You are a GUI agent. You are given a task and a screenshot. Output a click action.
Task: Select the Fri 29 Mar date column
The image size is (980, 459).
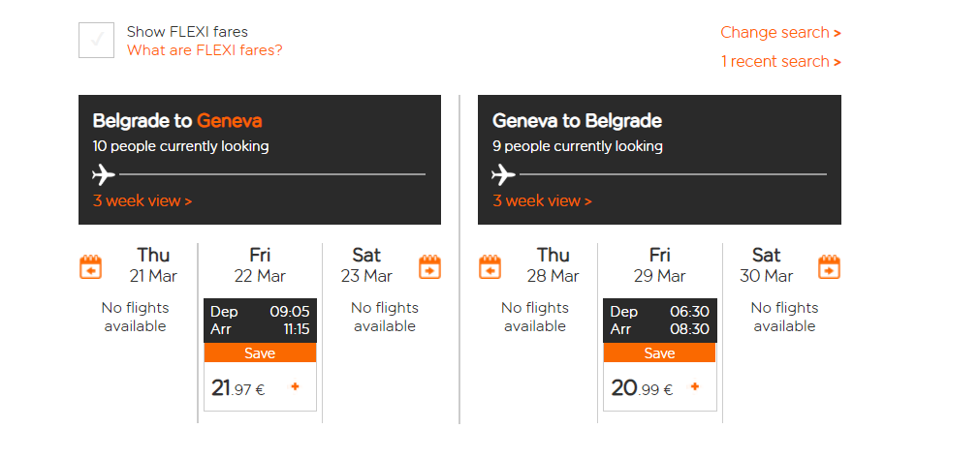(659, 265)
